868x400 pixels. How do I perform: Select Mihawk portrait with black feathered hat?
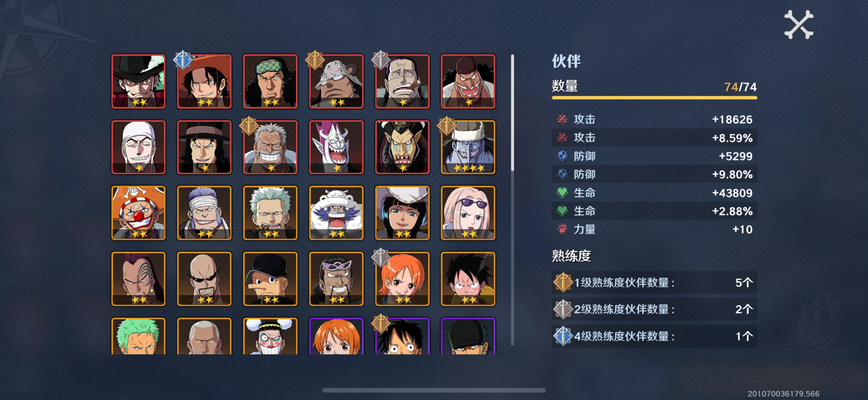pos(138,81)
